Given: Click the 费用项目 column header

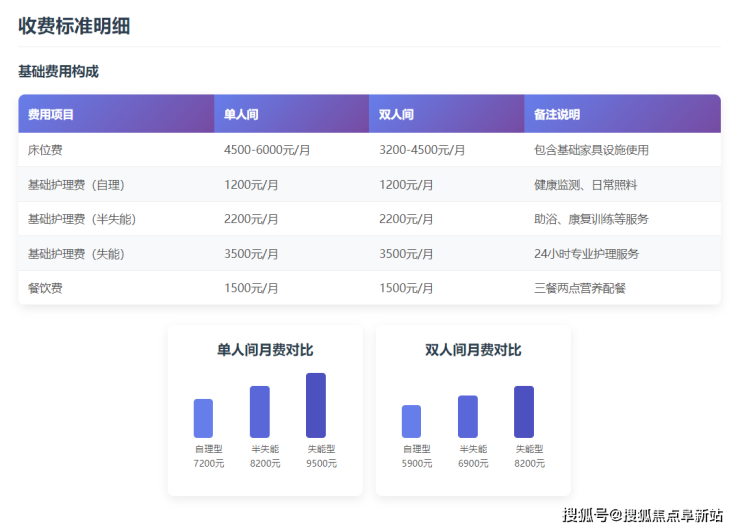Looking at the screenshot, I should (50, 115).
